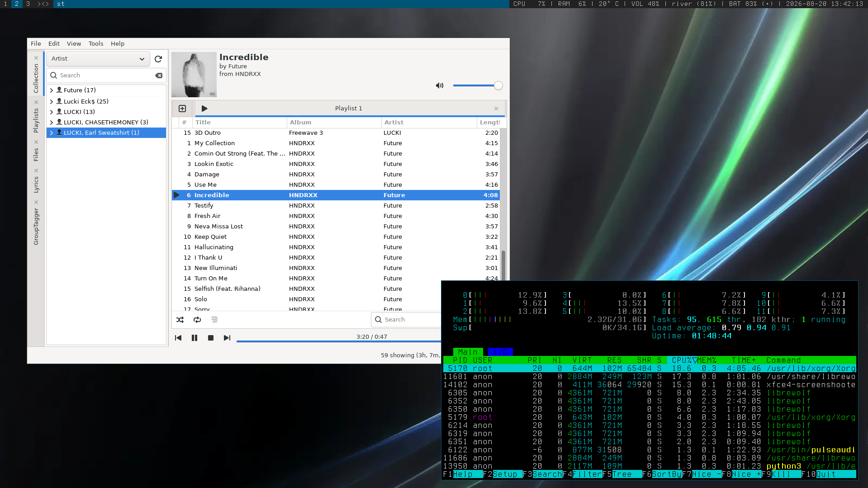Sort playlist by Length column
Image resolution: width=868 pixels, height=488 pixels.
coord(489,123)
